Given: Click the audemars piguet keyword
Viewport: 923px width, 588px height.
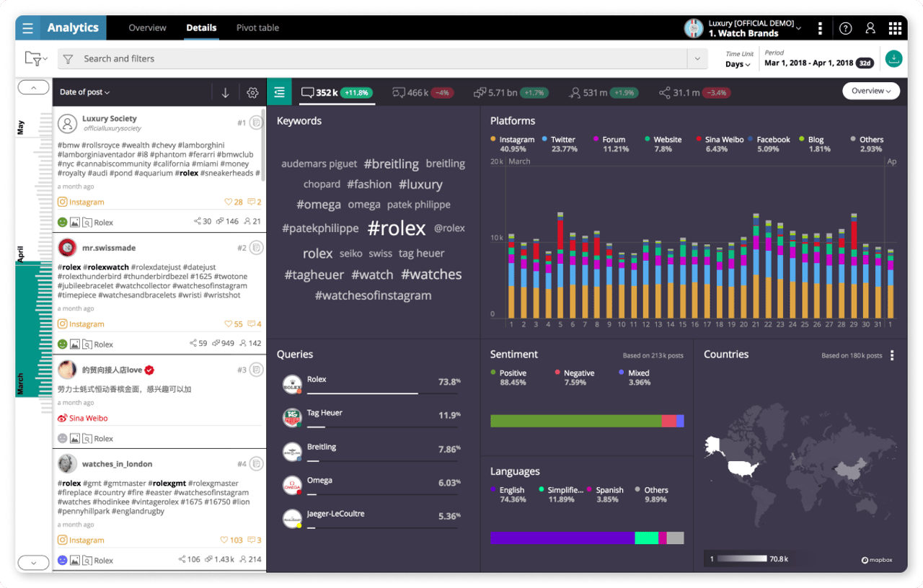Looking at the screenshot, I should [x=319, y=164].
